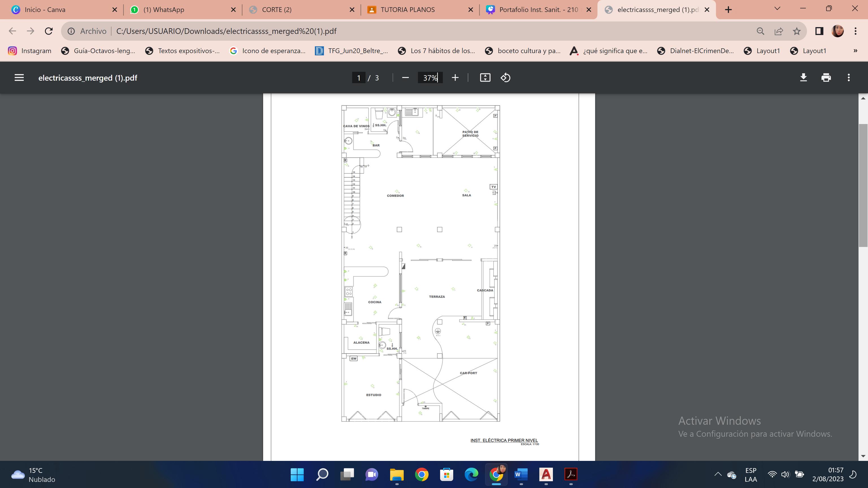Open PDF viewer more actions menu
Image resolution: width=868 pixels, height=488 pixels.
tap(849, 78)
